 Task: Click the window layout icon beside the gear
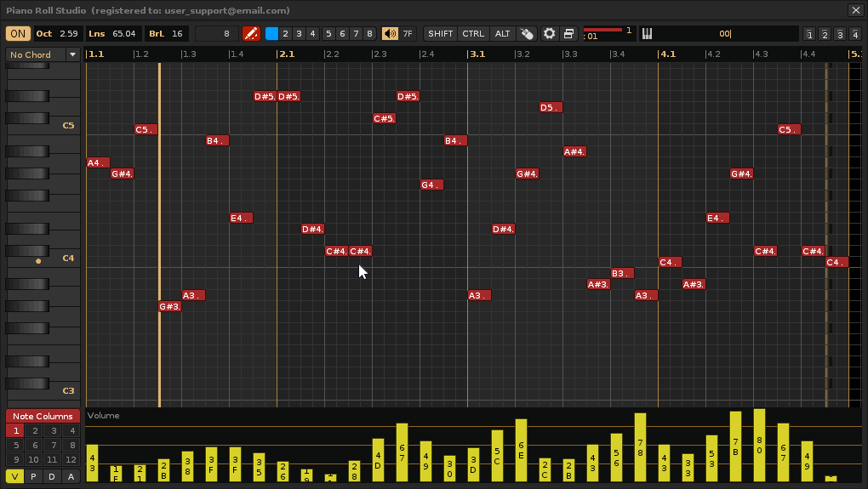569,34
